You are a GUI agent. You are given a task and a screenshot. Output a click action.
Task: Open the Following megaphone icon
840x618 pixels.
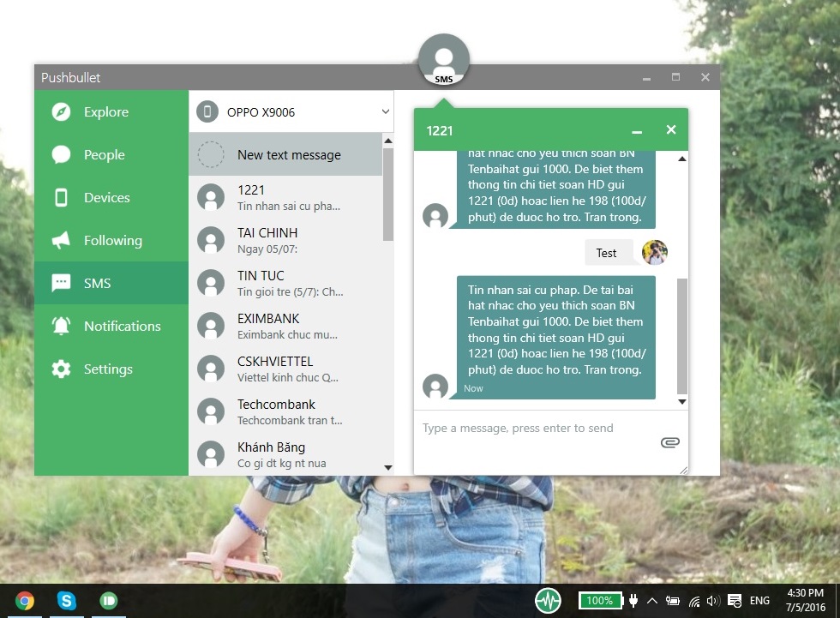[60, 240]
